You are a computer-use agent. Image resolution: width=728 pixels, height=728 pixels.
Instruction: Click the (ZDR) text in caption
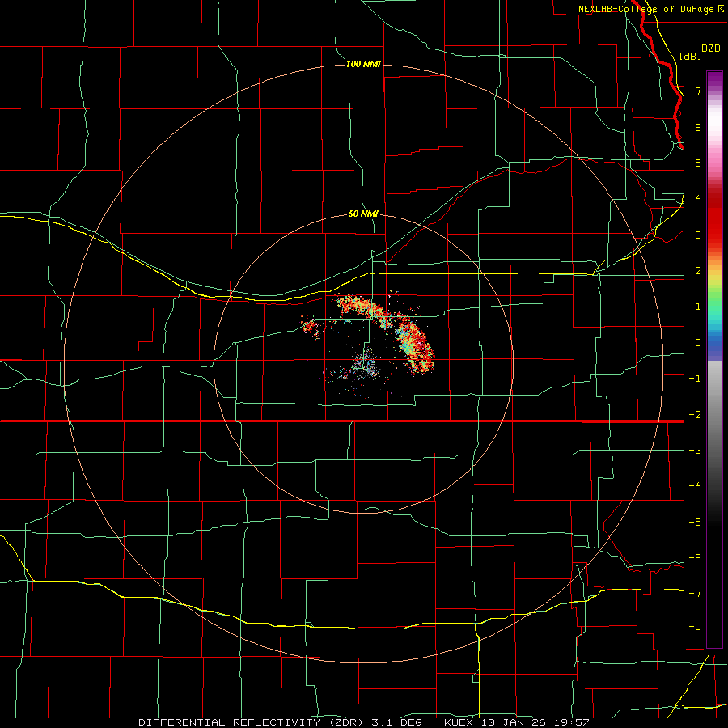click(347, 722)
